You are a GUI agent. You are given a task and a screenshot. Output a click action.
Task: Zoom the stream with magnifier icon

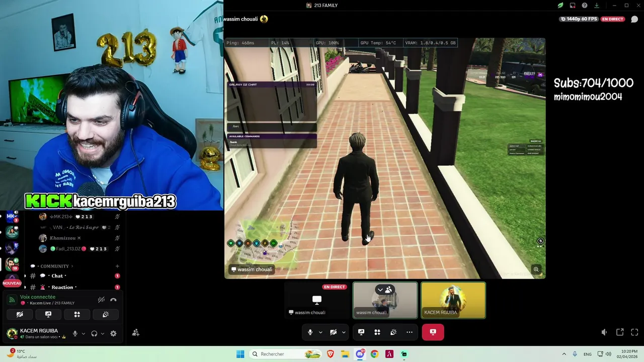click(x=536, y=269)
